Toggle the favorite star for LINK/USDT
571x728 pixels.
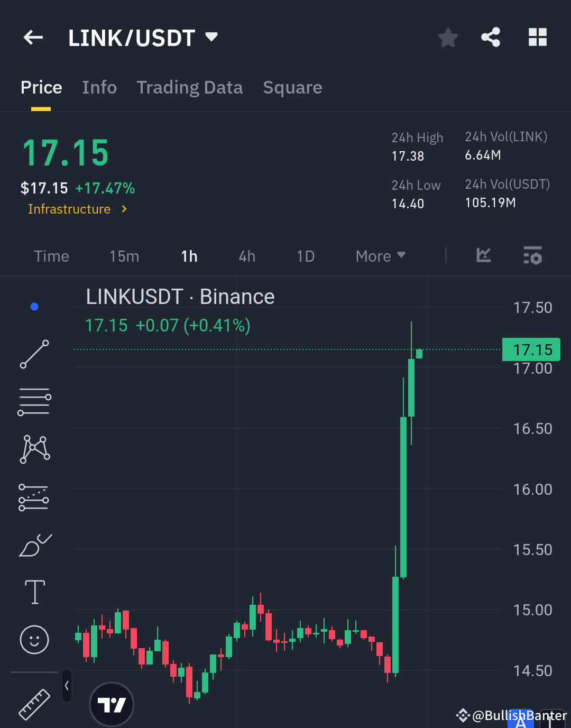tap(448, 37)
